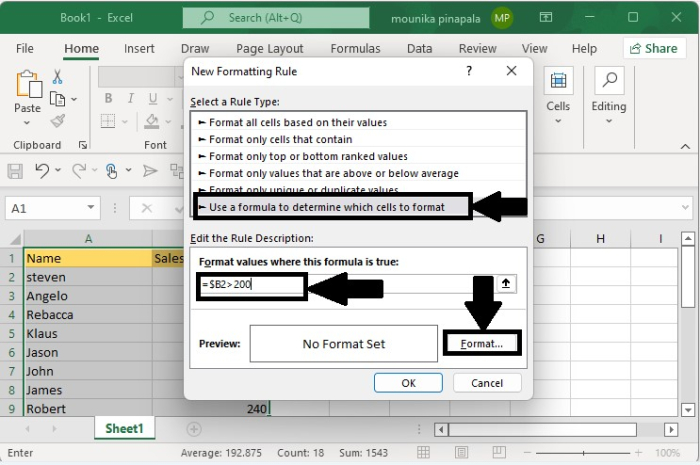Click the Redo arrow icon
Image resolution: width=700 pixels, height=465 pixels.
pos(79,170)
